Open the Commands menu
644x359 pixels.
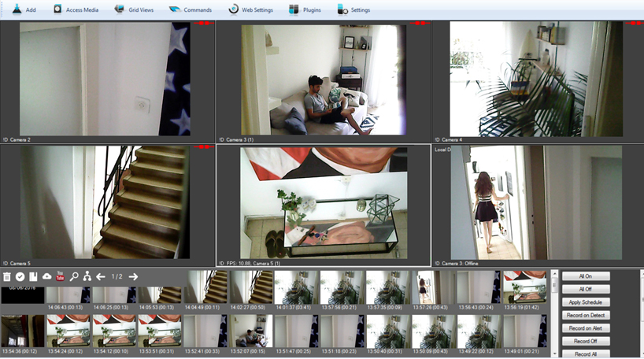pos(191,9)
